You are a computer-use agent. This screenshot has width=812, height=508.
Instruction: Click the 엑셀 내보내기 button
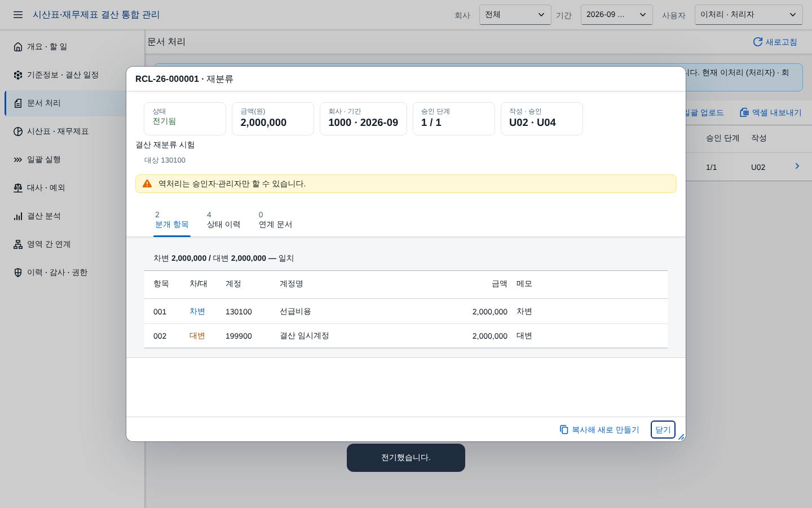pos(770,112)
